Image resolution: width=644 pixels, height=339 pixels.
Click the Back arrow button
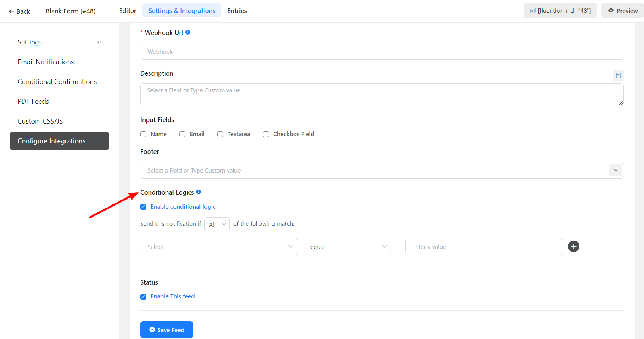19,11
